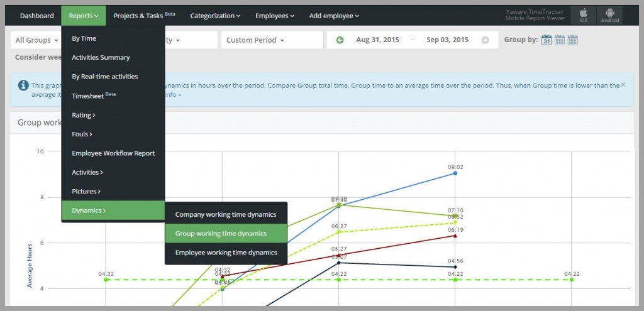Go to next period grey arrow
The image size is (644, 311).
(x=485, y=40)
